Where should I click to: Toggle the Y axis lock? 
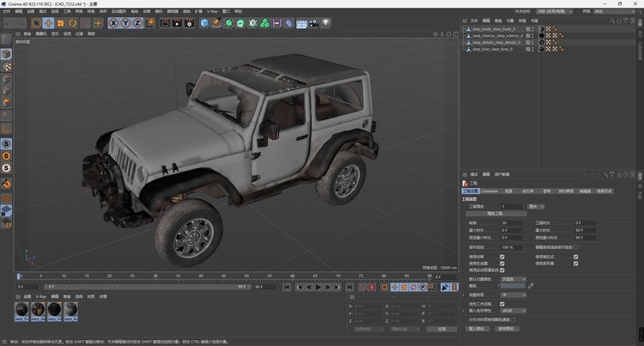125,23
